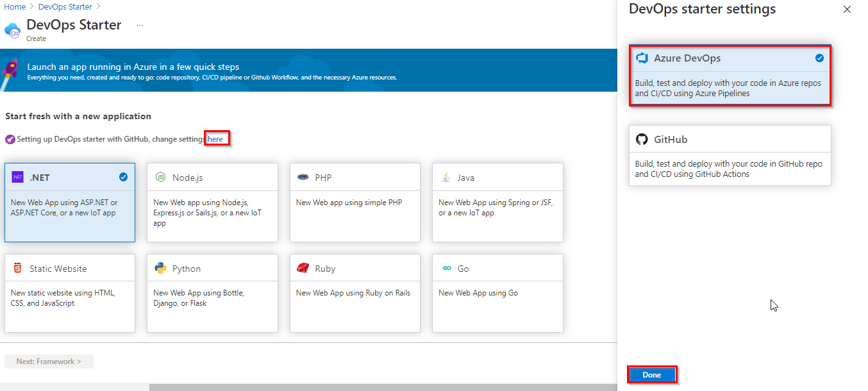
Task: Click the 'Create' subtitle under DevOps Starter
Action: [36, 38]
